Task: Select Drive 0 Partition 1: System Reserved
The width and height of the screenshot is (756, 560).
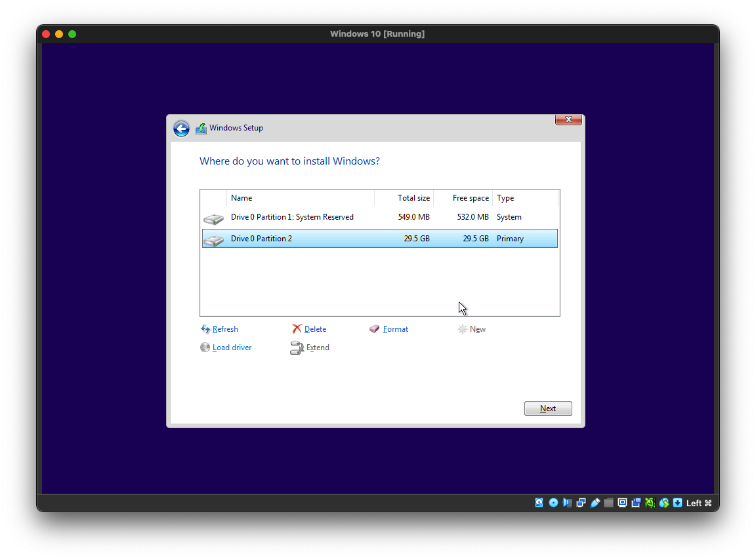Action: coord(292,217)
